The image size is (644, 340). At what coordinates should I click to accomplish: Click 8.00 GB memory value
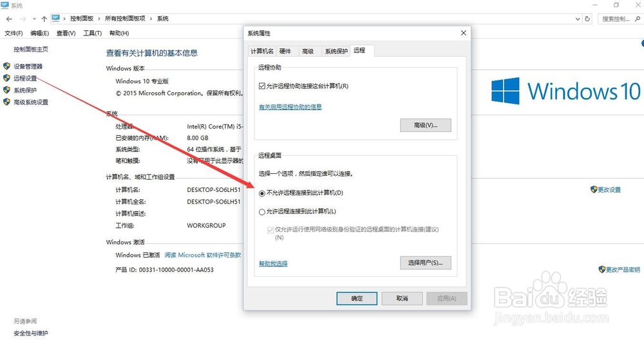(198, 138)
